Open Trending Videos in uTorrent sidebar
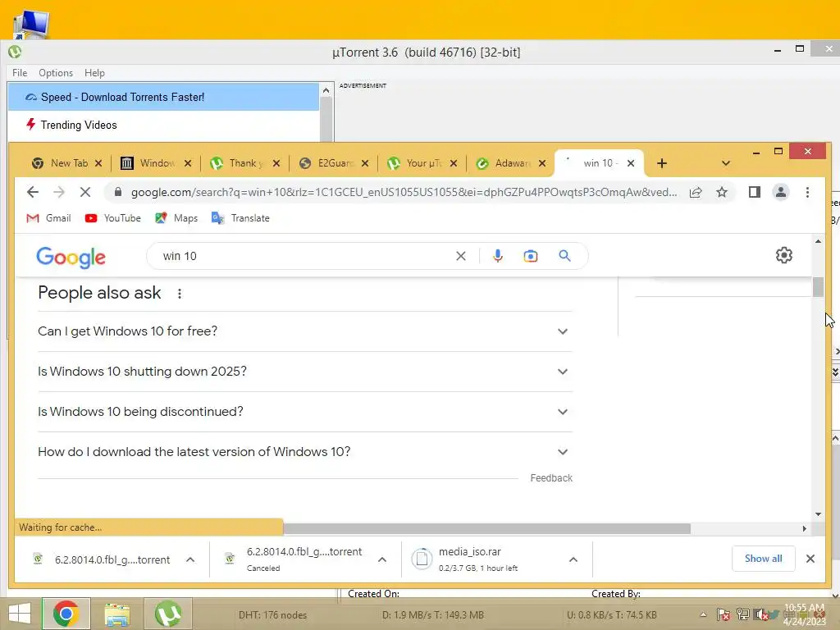The image size is (840, 630). click(78, 125)
